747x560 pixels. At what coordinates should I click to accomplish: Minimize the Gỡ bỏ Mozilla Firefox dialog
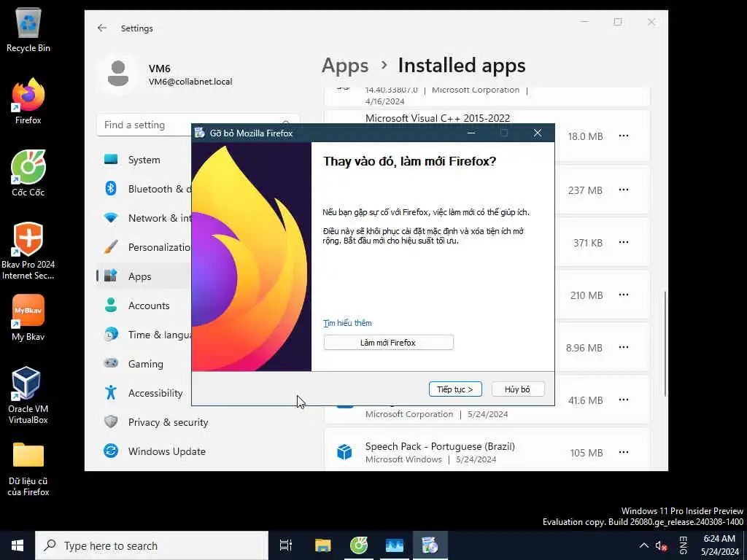[x=471, y=133]
